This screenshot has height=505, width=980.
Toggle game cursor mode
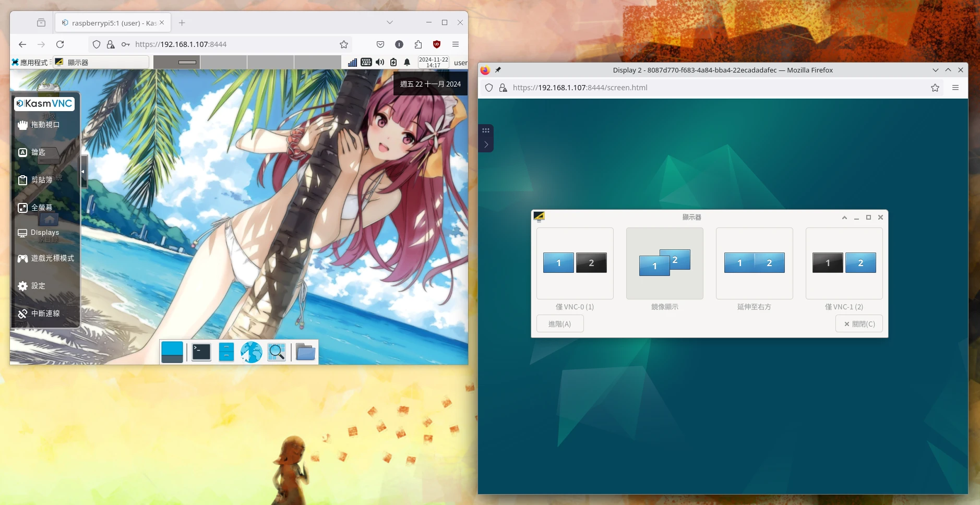(x=23, y=258)
